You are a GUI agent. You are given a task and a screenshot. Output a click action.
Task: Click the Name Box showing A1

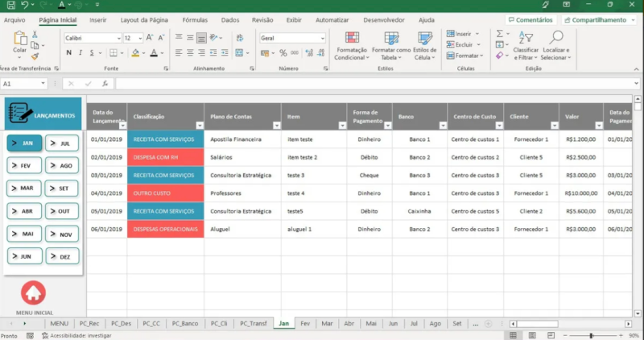click(24, 84)
